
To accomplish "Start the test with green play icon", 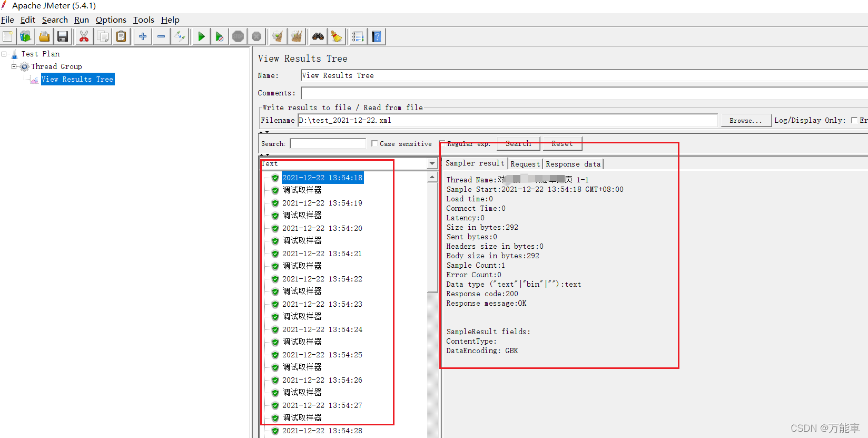I will (x=201, y=36).
